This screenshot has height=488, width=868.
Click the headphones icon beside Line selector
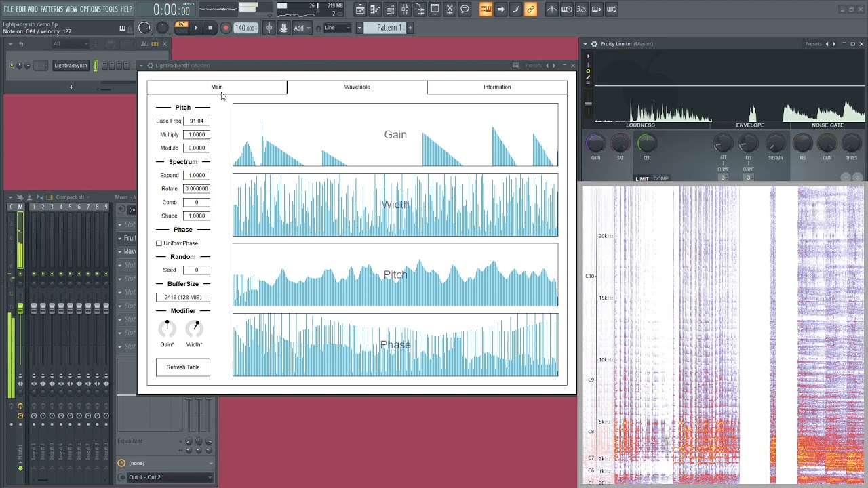tap(319, 28)
